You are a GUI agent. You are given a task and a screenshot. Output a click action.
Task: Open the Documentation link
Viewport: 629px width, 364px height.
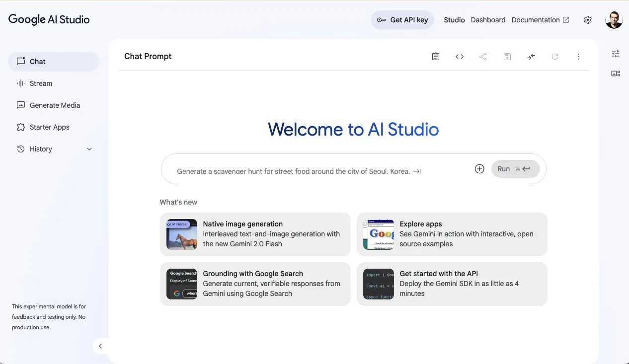tap(536, 20)
